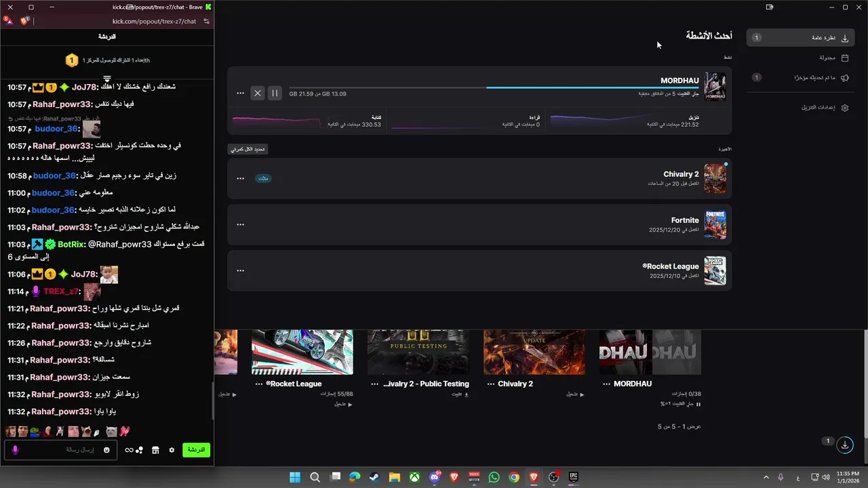Open three-dot menu for MORDHAU library tile
Screen dimensions: 868x488
click(x=606, y=384)
